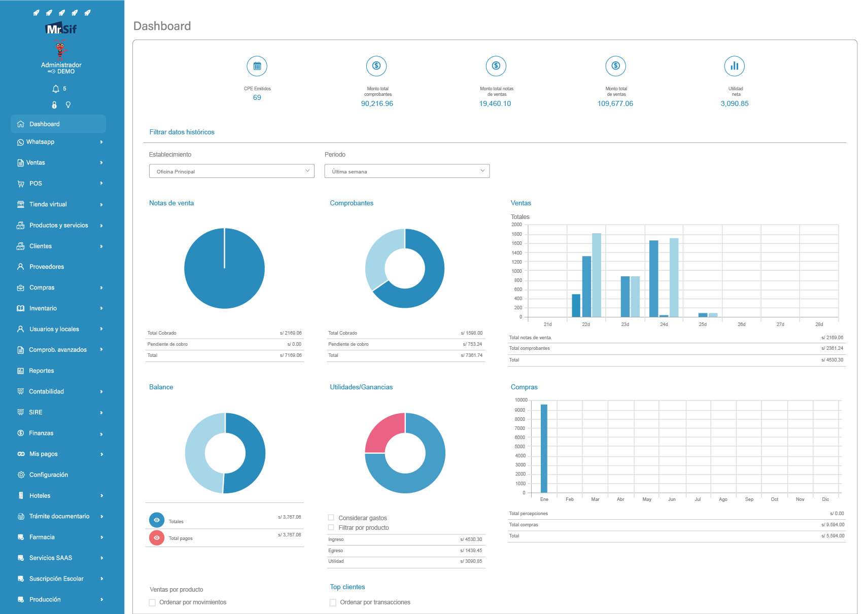Click the Utilidades/Ganancias heading
The width and height of the screenshot is (868, 614).
[x=361, y=387]
